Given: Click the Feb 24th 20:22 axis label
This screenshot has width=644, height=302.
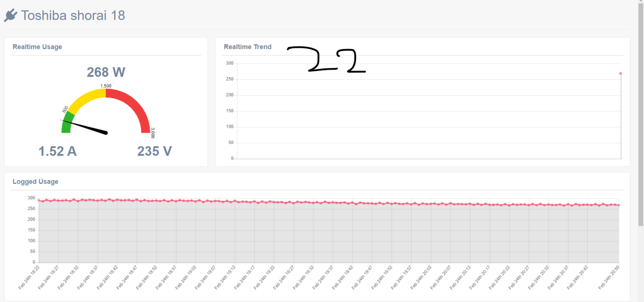Looking at the screenshot, I should point(500,277).
